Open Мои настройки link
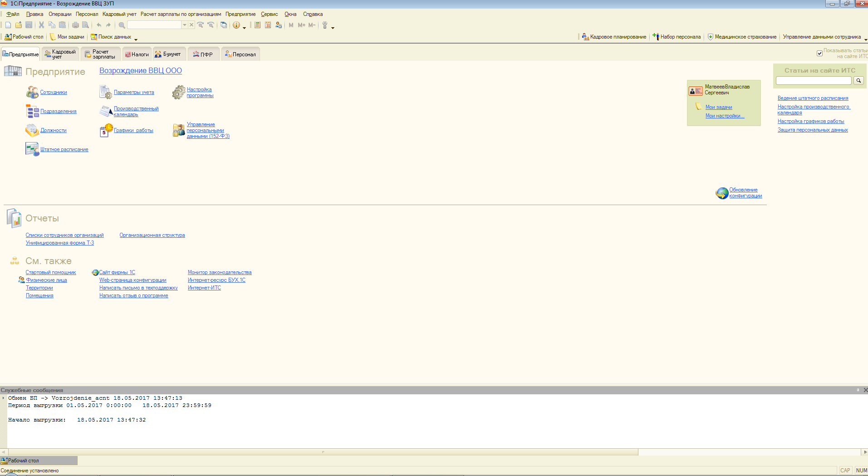The height and width of the screenshot is (476, 868). (x=725, y=116)
